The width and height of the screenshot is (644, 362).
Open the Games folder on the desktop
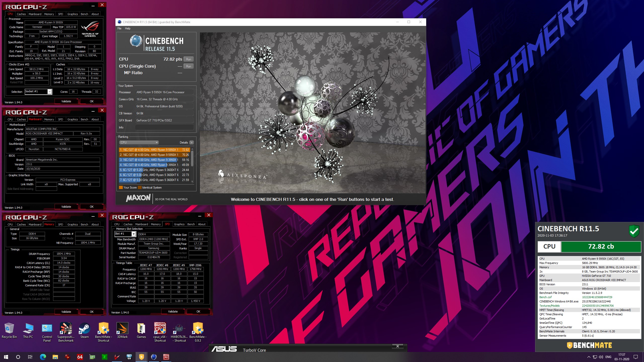coord(141,331)
